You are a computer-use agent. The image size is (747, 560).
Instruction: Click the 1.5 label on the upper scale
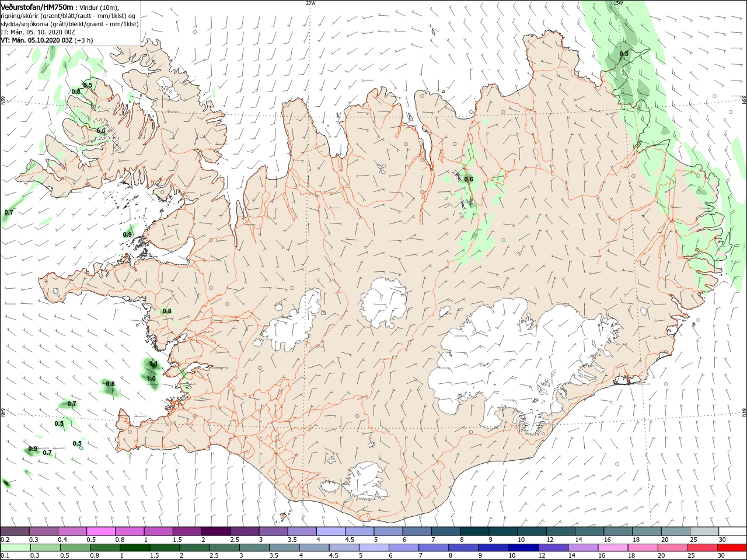pyautogui.click(x=177, y=540)
